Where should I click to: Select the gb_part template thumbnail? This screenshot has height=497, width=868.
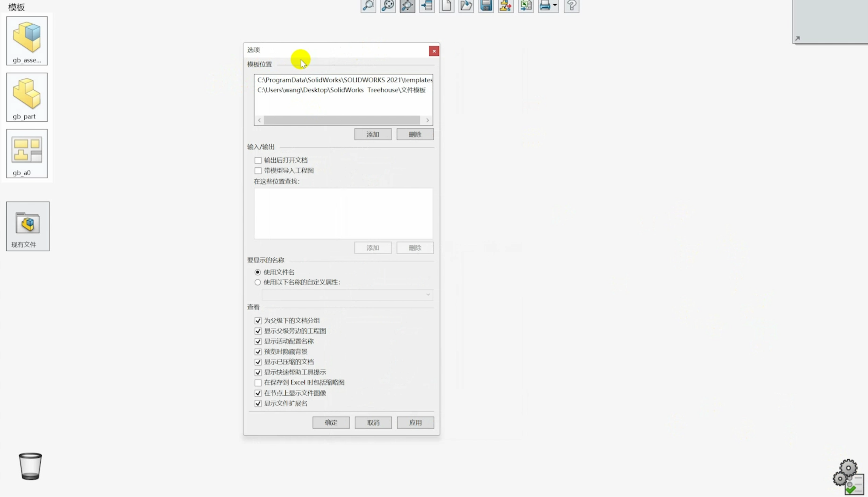(x=27, y=97)
